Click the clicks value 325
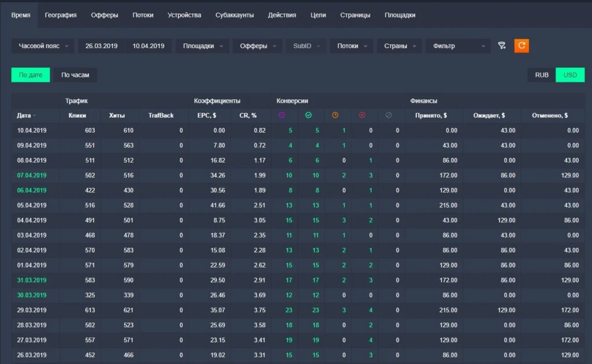The height and width of the screenshot is (364, 592). click(90, 295)
